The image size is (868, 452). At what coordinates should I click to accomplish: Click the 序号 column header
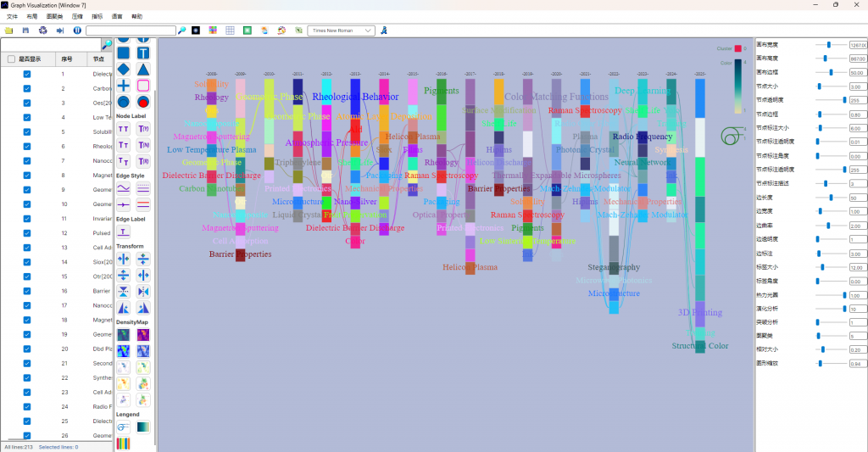tap(68, 59)
